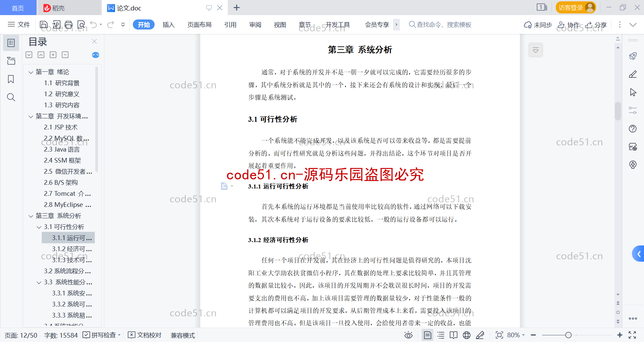Toggle 文档校对 document proofing
The width and height of the screenshot is (644, 342).
[x=145, y=335]
